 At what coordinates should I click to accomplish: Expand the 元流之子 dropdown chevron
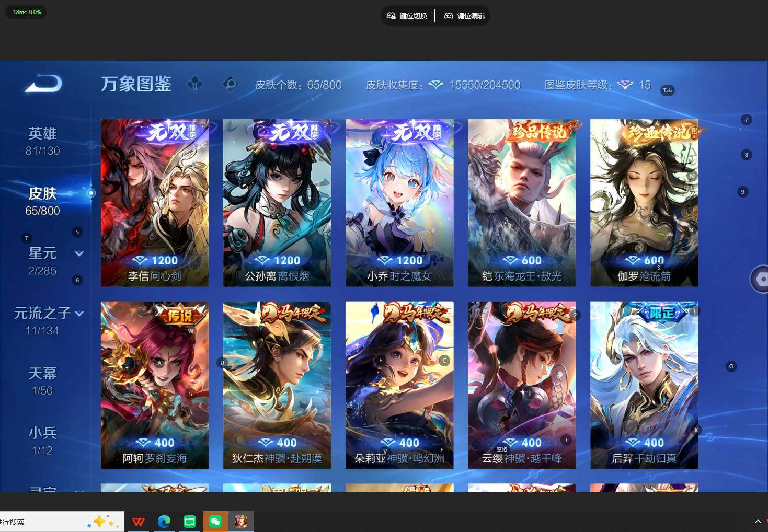pos(79,314)
